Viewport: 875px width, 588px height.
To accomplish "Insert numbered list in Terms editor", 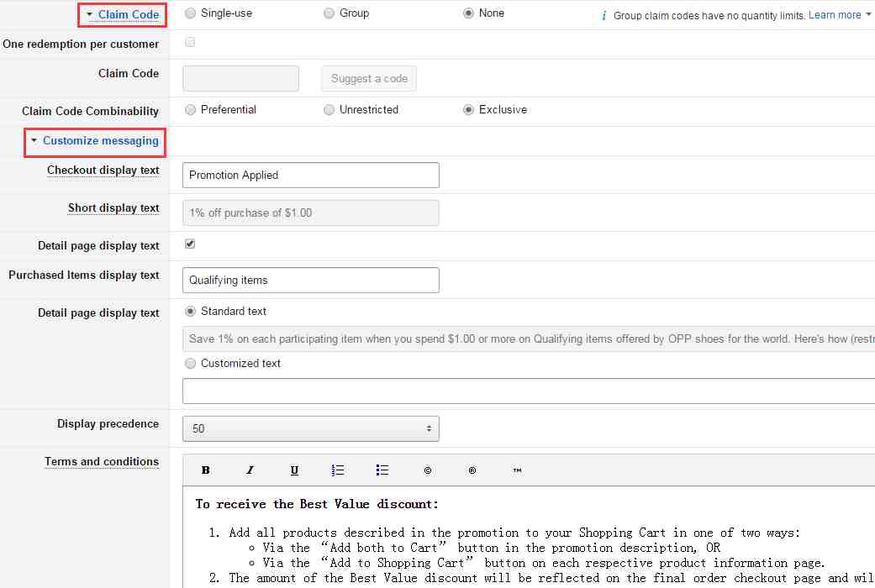I will coord(338,470).
